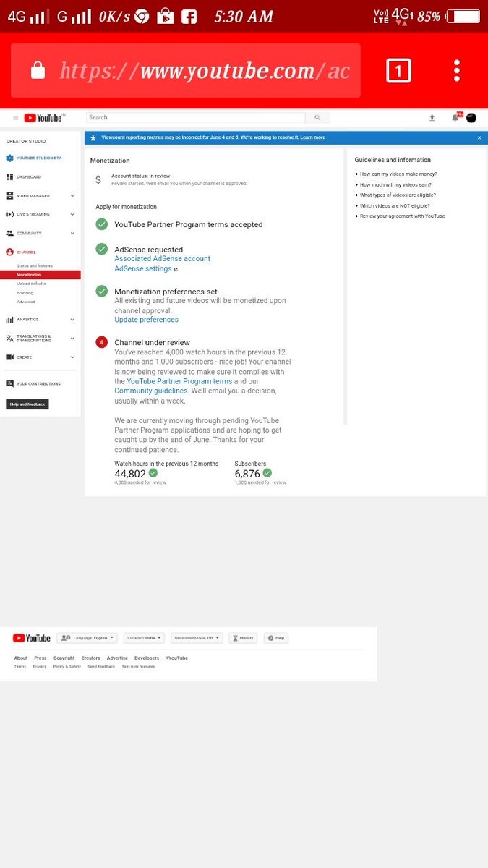Open the upload video arrow icon
Viewport: 488px width, 868px height.
(x=432, y=118)
